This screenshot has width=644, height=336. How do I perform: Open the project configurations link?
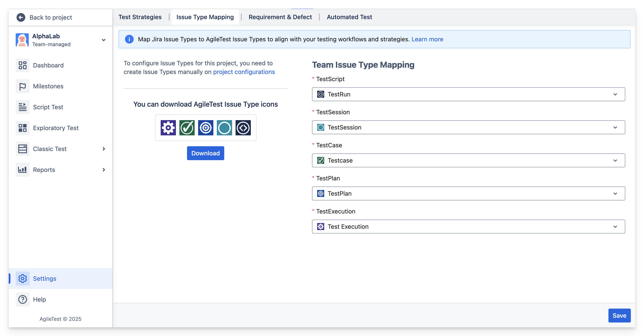(x=244, y=72)
